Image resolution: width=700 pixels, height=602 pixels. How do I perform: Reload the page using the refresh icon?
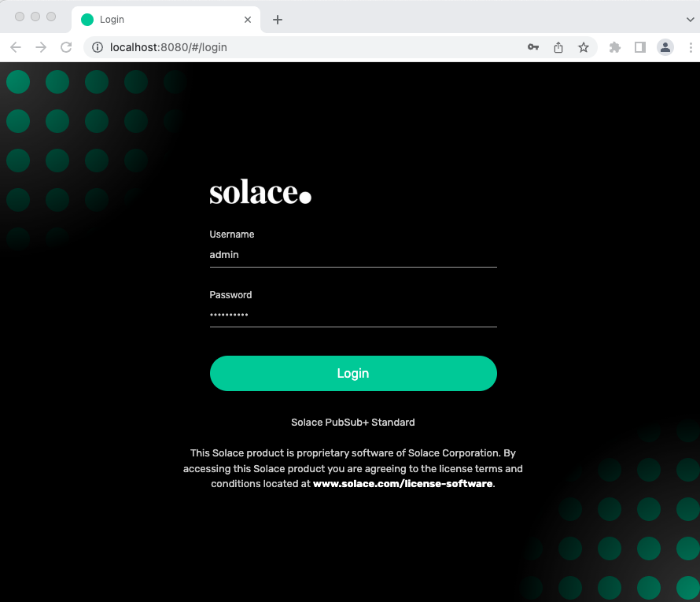click(x=66, y=47)
